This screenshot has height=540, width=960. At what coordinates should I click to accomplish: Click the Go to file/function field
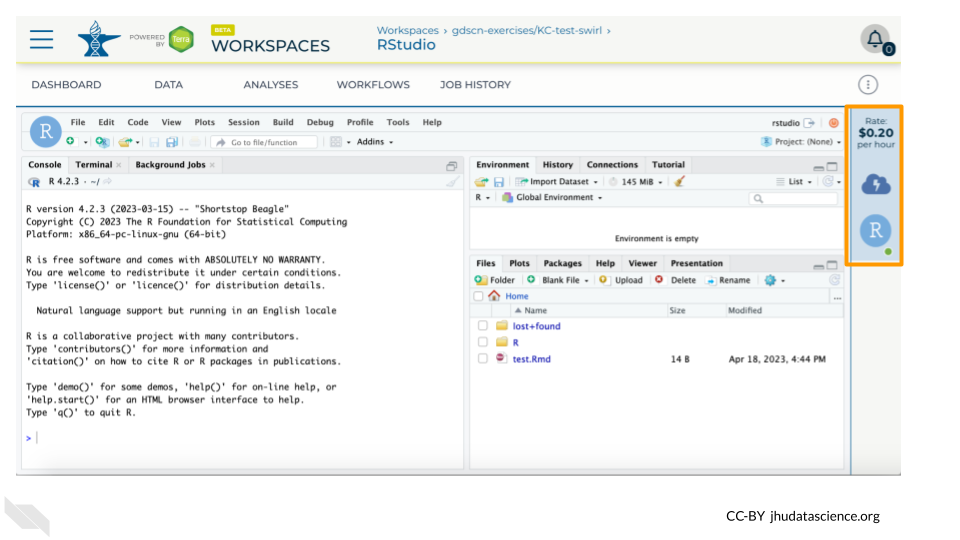coord(264,142)
